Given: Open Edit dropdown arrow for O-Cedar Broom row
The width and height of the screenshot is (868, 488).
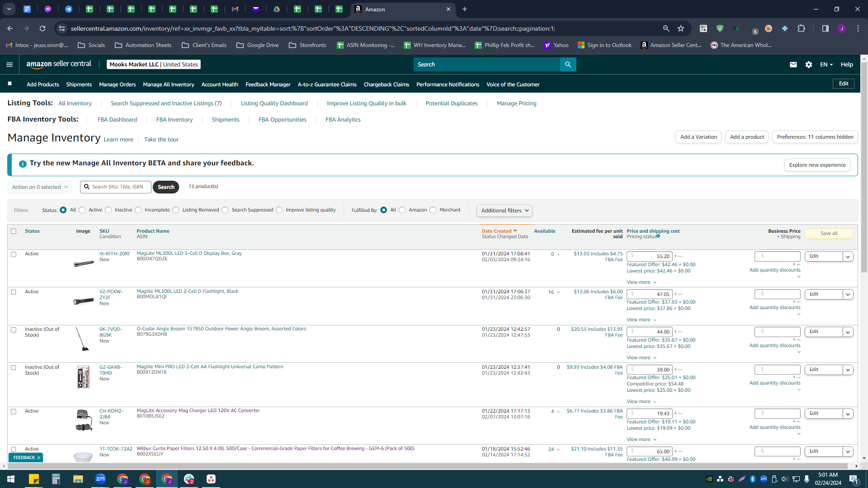Looking at the screenshot, I should click(x=848, y=332).
